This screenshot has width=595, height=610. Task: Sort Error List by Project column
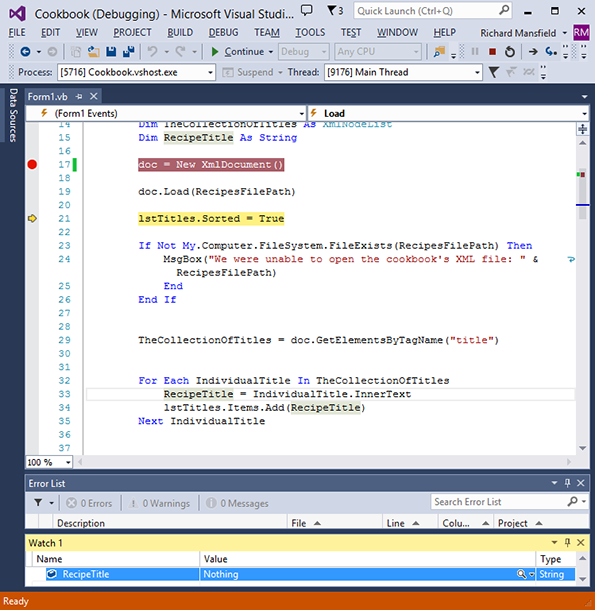[541, 523]
